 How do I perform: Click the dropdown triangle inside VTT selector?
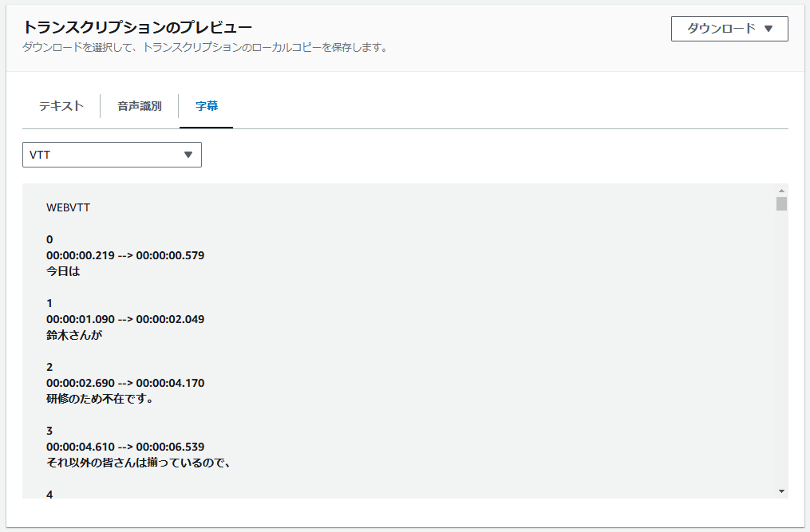[x=190, y=155]
